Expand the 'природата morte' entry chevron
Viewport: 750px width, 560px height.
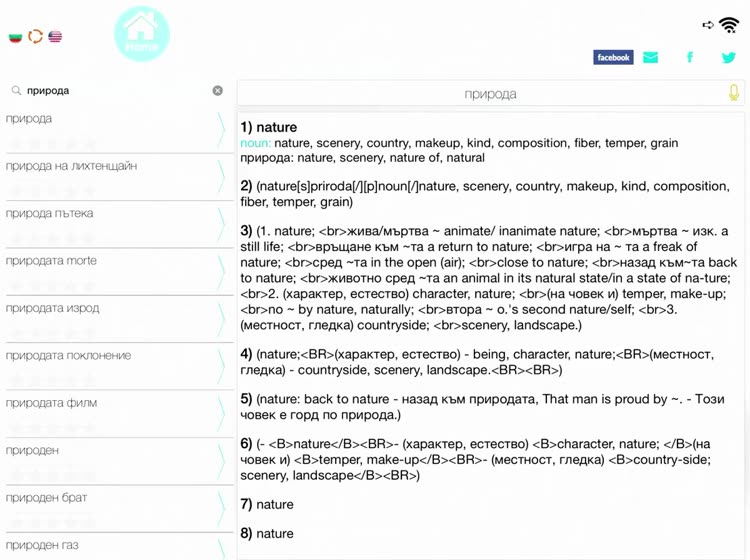pyautogui.click(x=221, y=272)
